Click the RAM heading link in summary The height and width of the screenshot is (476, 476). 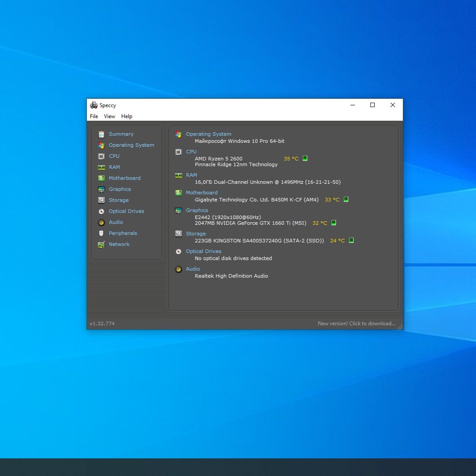[191, 175]
